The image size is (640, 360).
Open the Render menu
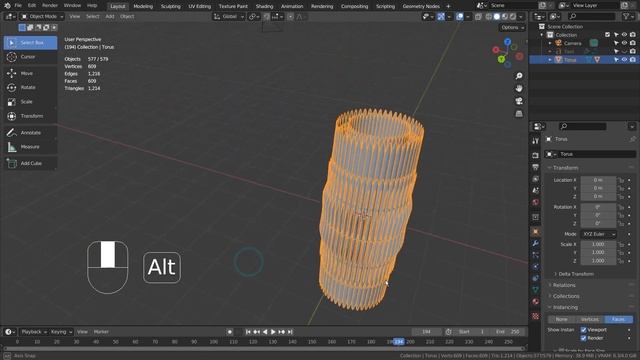click(x=50, y=6)
